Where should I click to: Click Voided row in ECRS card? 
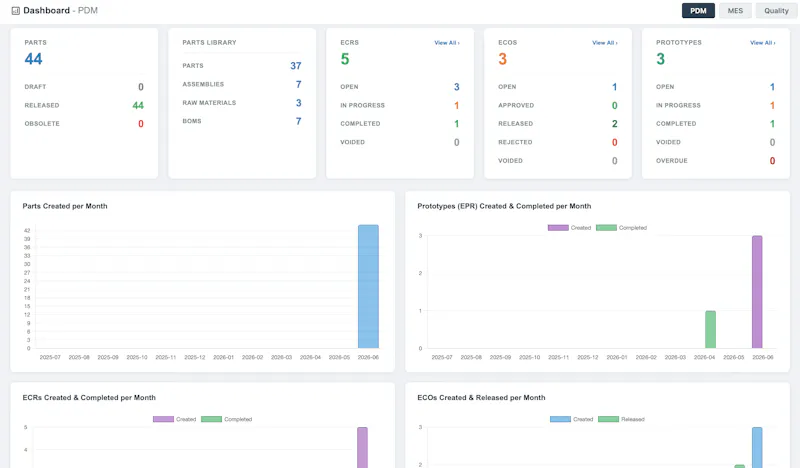400,142
